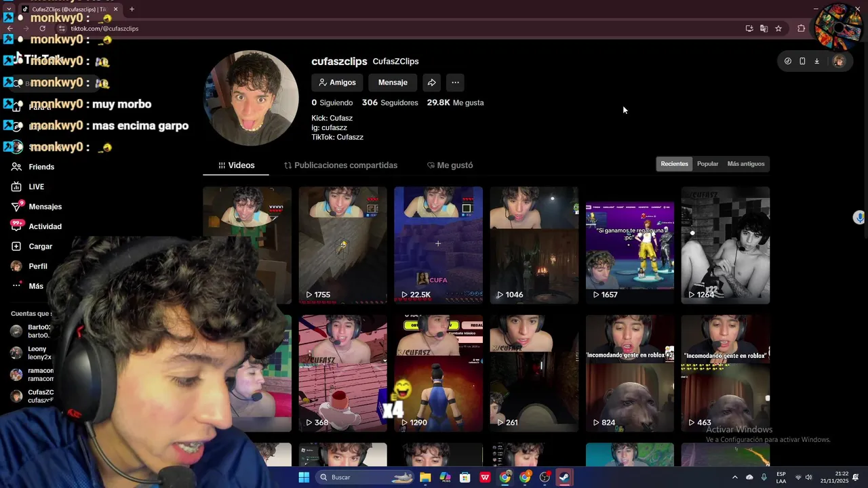
Task: Open the Friends sidebar item
Action: [x=41, y=167]
